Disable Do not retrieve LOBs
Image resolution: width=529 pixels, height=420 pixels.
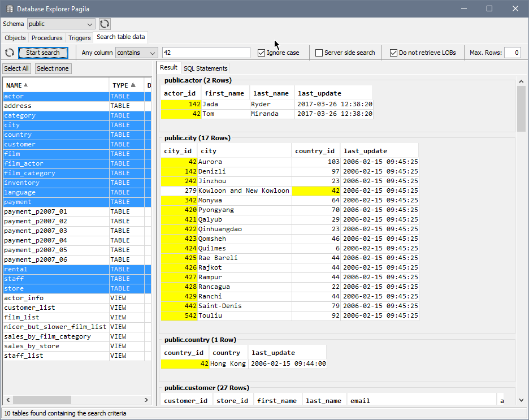click(x=393, y=52)
